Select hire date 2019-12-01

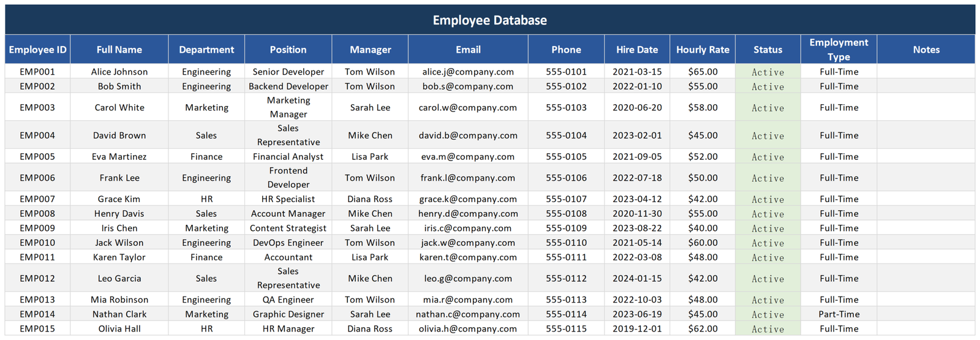click(637, 329)
